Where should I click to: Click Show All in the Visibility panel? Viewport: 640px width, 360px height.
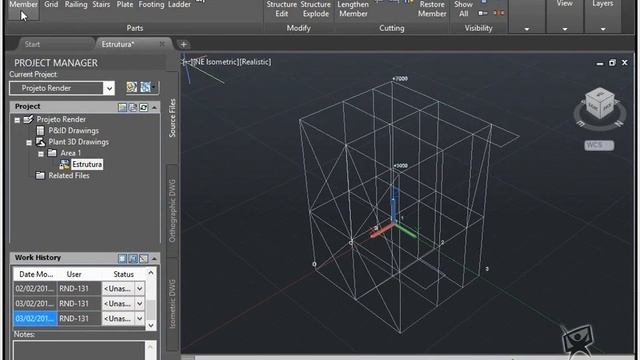coord(463,9)
